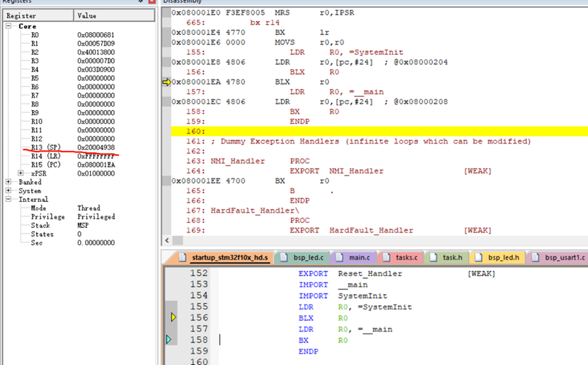Select the R14 (LR) register row
The image size is (588, 365).
click(x=79, y=156)
